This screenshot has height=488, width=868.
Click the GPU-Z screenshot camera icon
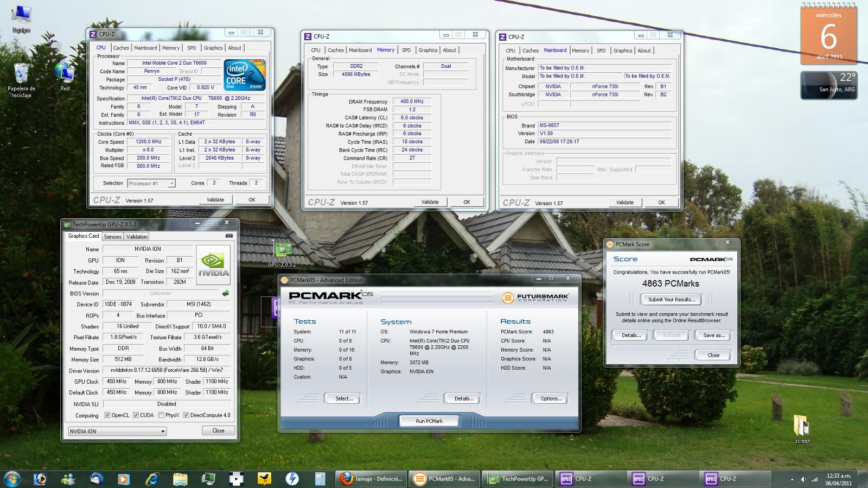click(229, 236)
